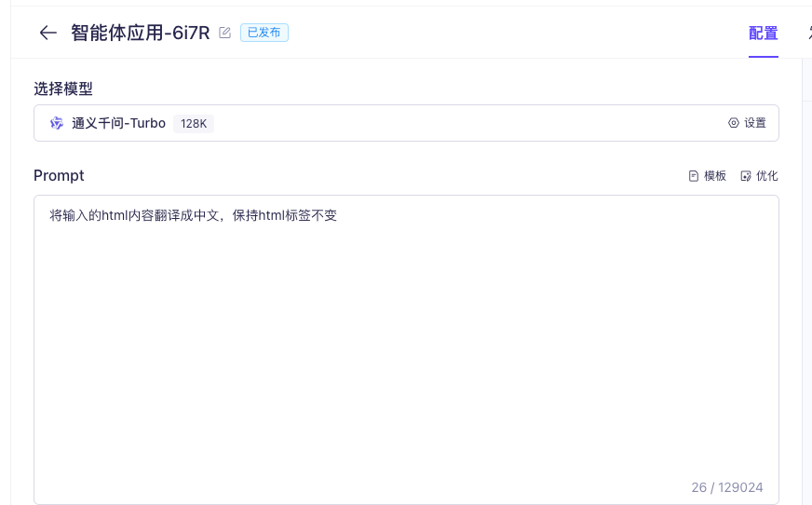Click the 优化 optimize prompt button
812x505 pixels.
point(759,176)
